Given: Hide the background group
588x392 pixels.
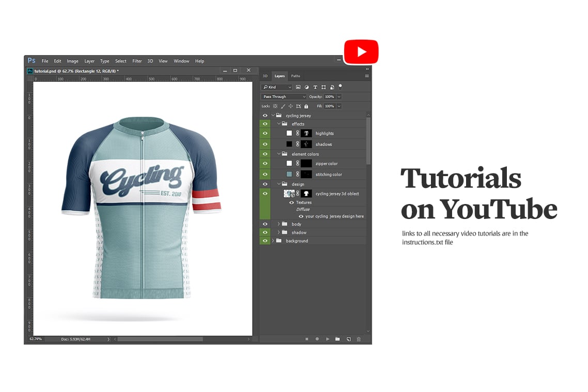Looking at the screenshot, I should [265, 240].
